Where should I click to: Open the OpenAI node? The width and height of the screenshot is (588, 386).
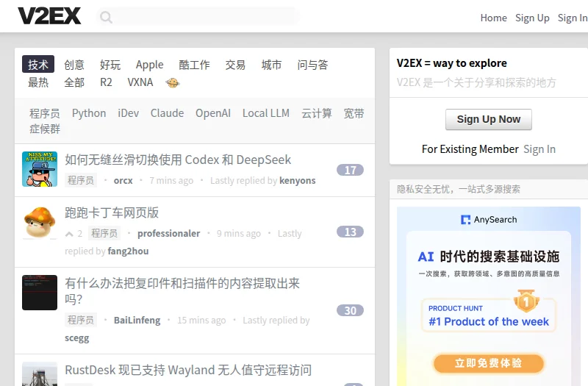[x=213, y=113]
